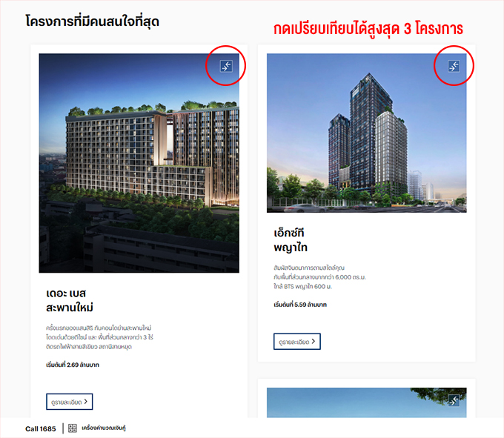Click compare icon on เอ็กซ์ที พญาไท image
Viewport: 504px width, 438px height.
(454, 66)
